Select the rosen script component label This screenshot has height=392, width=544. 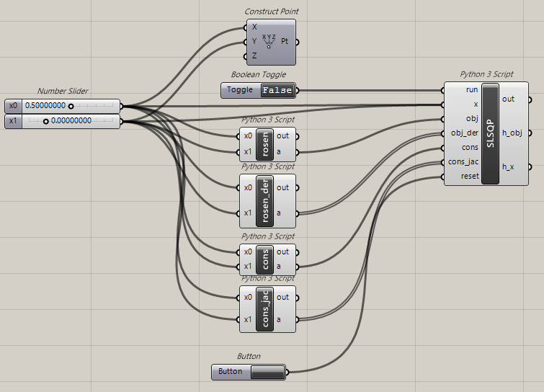tap(266, 144)
